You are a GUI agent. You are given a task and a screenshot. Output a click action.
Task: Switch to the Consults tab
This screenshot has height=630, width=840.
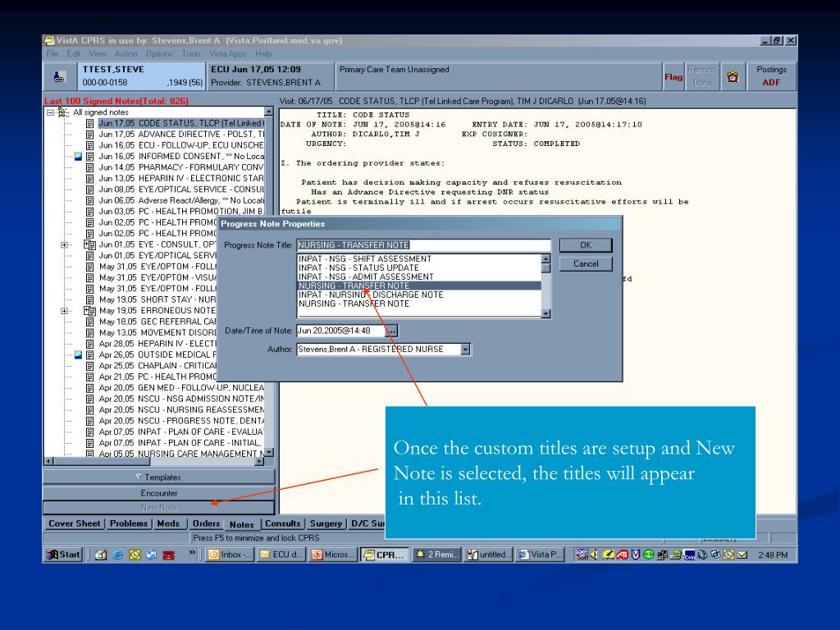click(283, 524)
